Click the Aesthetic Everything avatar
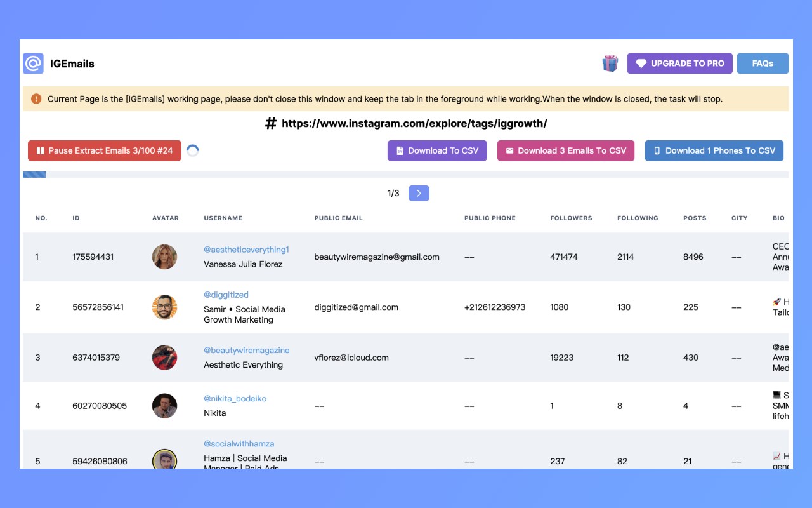The width and height of the screenshot is (812, 508). (x=164, y=358)
